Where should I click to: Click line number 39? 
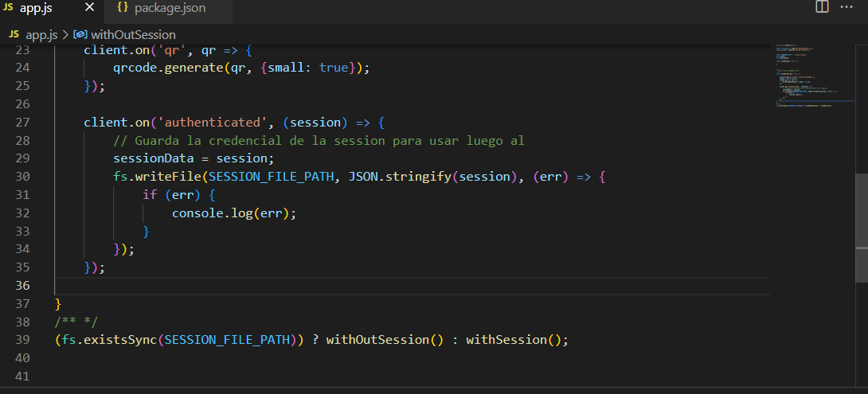coord(22,340)
